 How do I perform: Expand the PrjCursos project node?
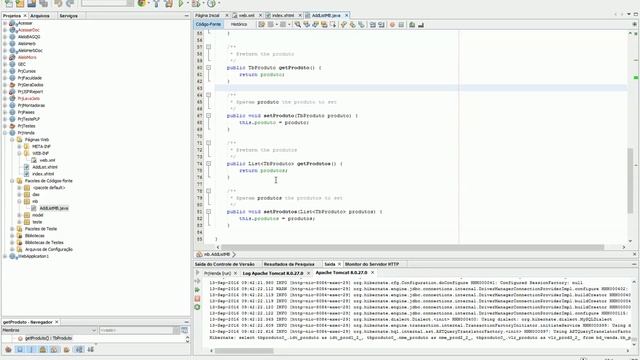(x=5, y=71)
